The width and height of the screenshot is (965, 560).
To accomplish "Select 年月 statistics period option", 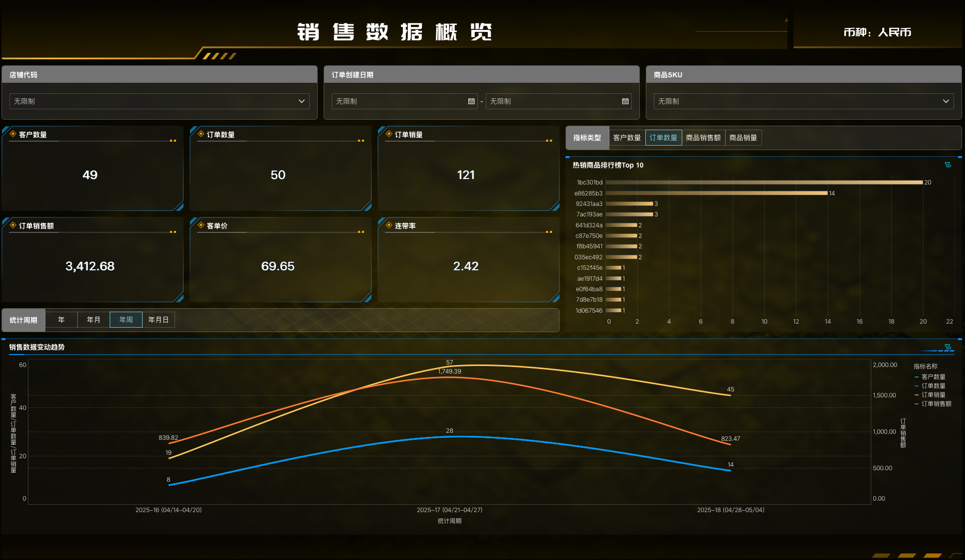I will (x=93, y=320).
